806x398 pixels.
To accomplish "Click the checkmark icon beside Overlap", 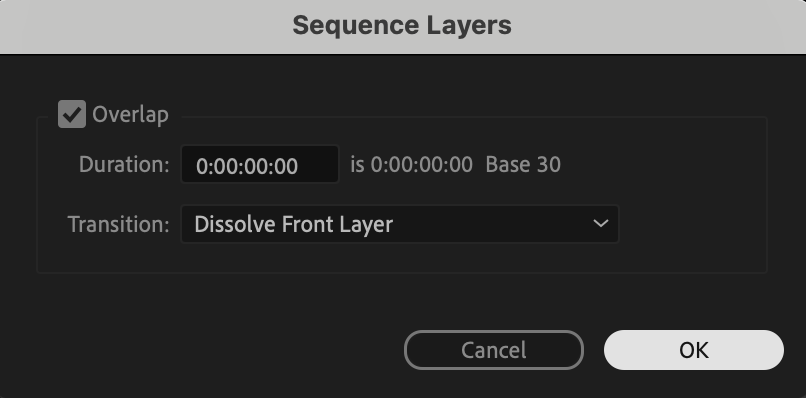I will coord(71,114).
